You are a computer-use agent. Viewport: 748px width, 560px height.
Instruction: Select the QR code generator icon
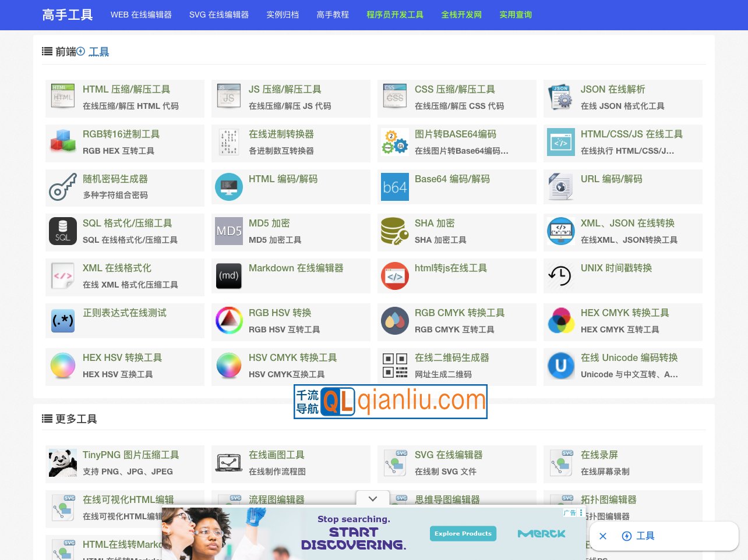pyautogui.click(x=394, y=366)
